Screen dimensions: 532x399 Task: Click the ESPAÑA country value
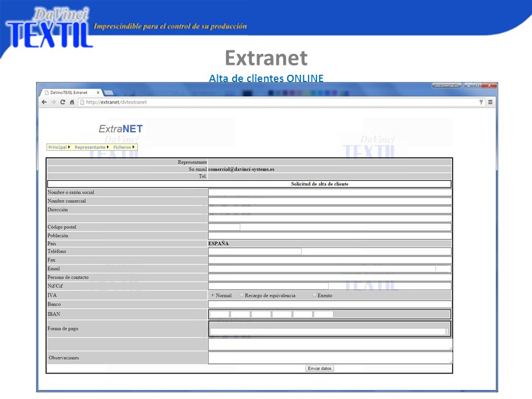coord(218,244)
